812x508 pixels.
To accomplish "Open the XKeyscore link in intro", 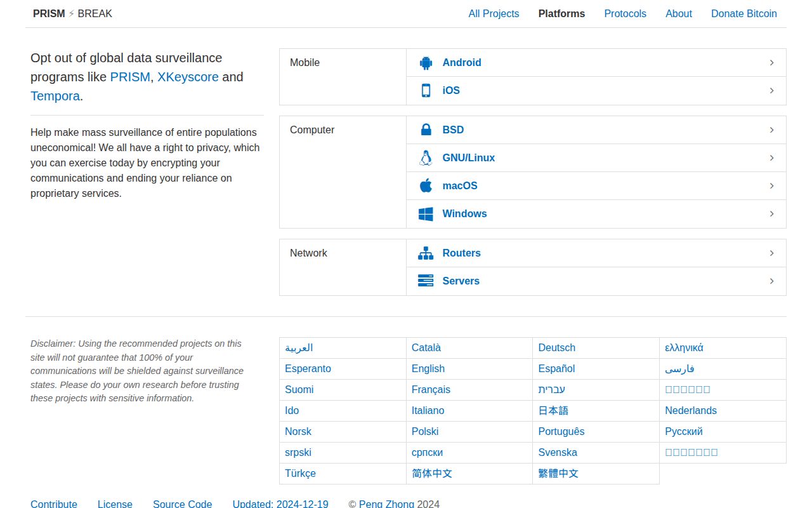I will coord(188,77).
